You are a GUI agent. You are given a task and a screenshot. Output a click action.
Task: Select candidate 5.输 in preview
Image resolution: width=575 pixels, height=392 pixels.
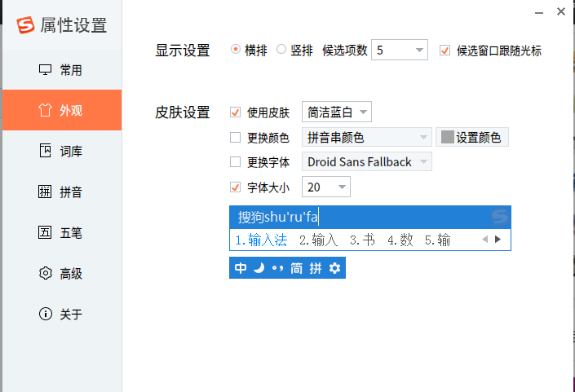click(437, 240)
